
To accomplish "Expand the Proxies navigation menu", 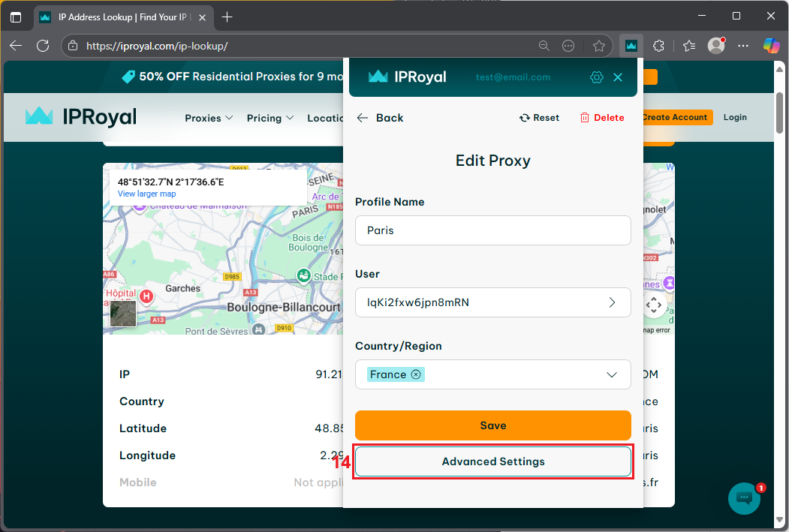I will (209, 118).
